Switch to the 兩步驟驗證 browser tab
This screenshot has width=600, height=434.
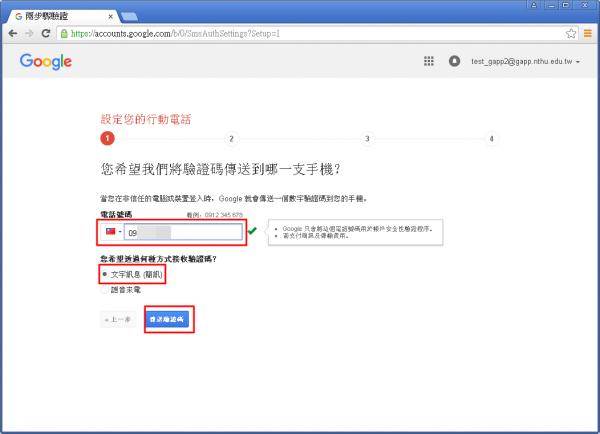(60, 16)
